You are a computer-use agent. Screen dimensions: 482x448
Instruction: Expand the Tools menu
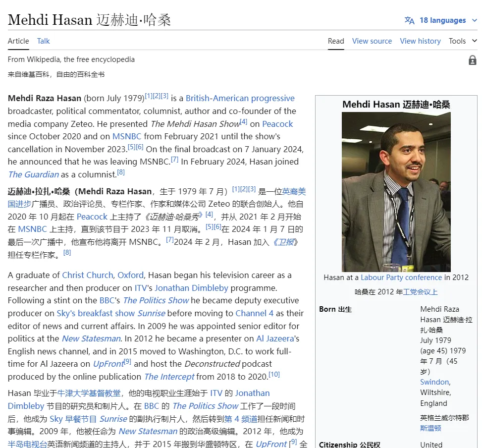click(x=462, y=41)
